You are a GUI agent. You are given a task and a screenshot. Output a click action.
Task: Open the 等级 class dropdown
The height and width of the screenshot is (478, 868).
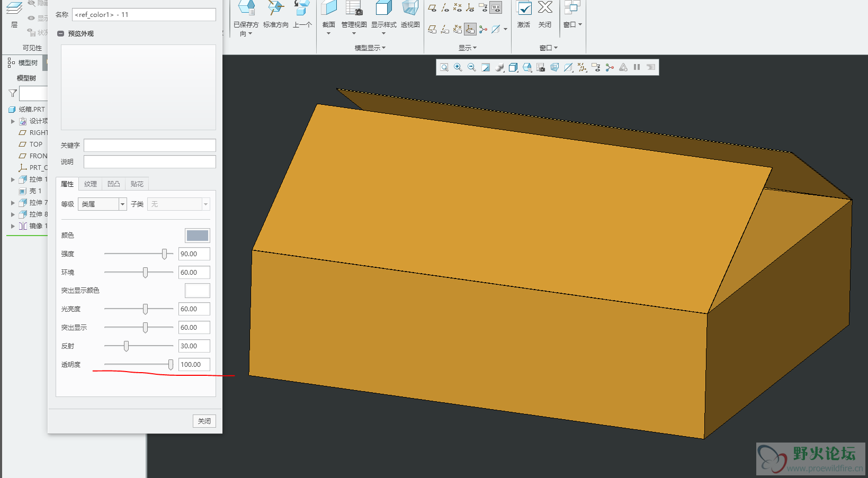pos(122,204)
